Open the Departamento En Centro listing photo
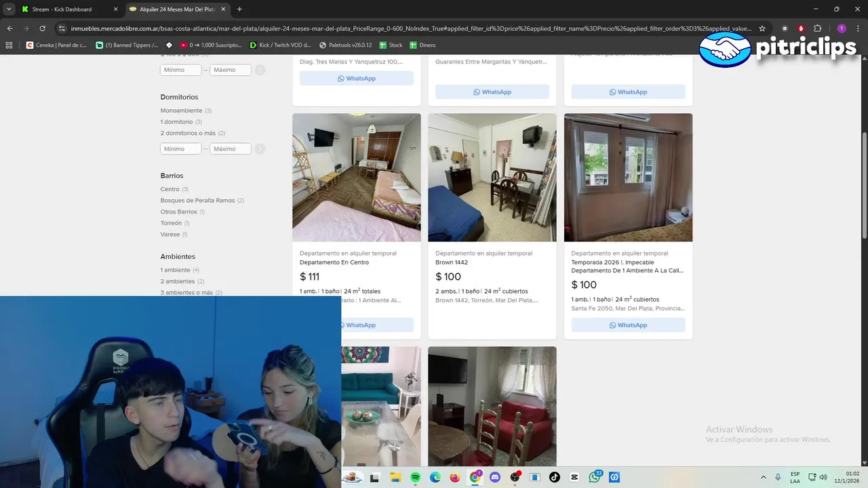This screenshot has height=488, width=868. click(357, 178)
